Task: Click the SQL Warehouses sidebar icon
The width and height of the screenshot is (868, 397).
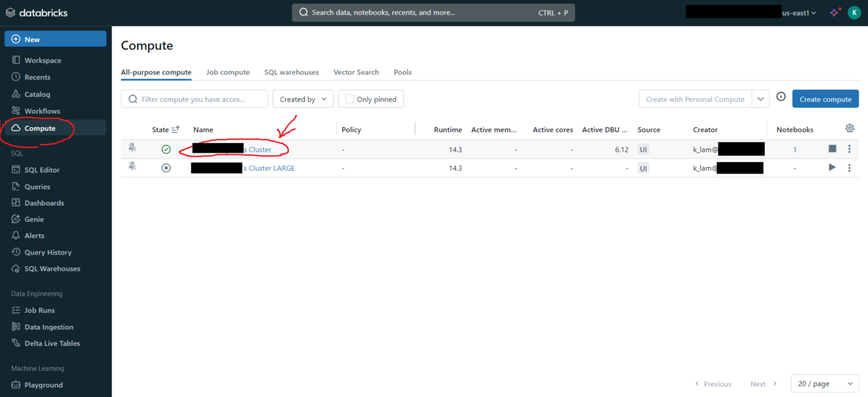Action: (16, 268)
